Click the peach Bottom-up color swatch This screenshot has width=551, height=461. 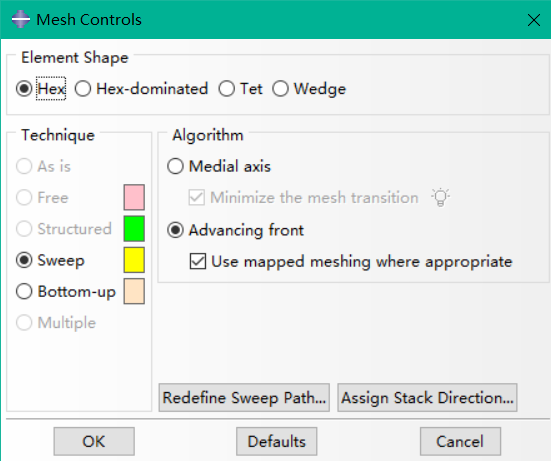tap(134, 291)
